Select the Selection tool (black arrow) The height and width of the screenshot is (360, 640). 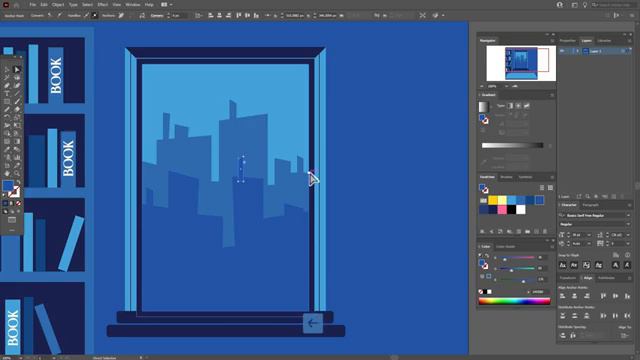tap(7, 70)
